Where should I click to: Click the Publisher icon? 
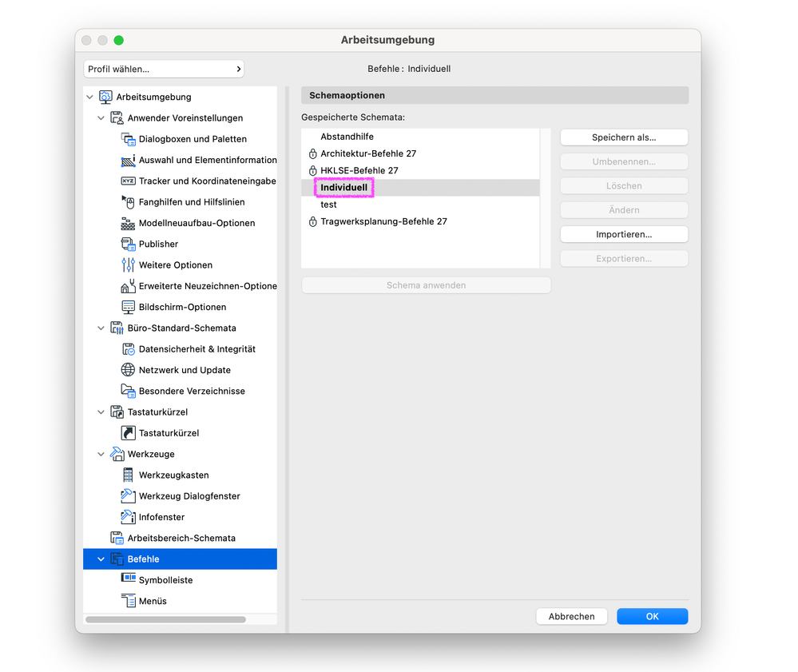tap(129, 245)
